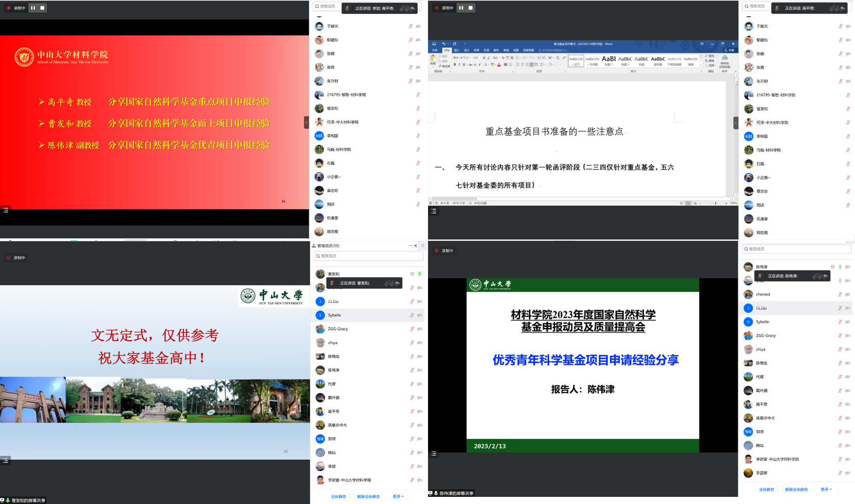Screen dimensions: 855x504
Task: Click 全体静音 in the 管理成员(50) panel
Action: coord(338,496)
